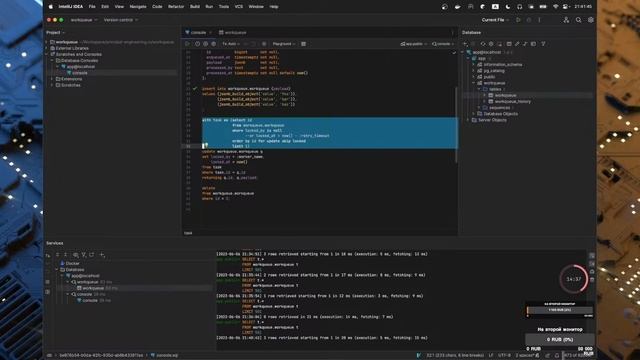Viewport: 640px width, 360px height.
Task: Click the debug icon next to Current File
Action: click(529, 20)
